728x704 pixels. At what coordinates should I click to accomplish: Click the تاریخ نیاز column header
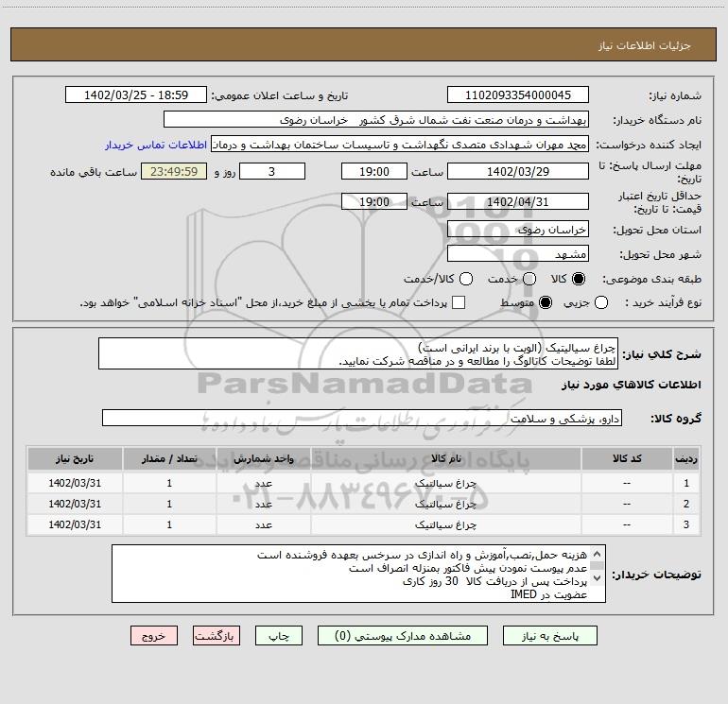click(75, 458)
